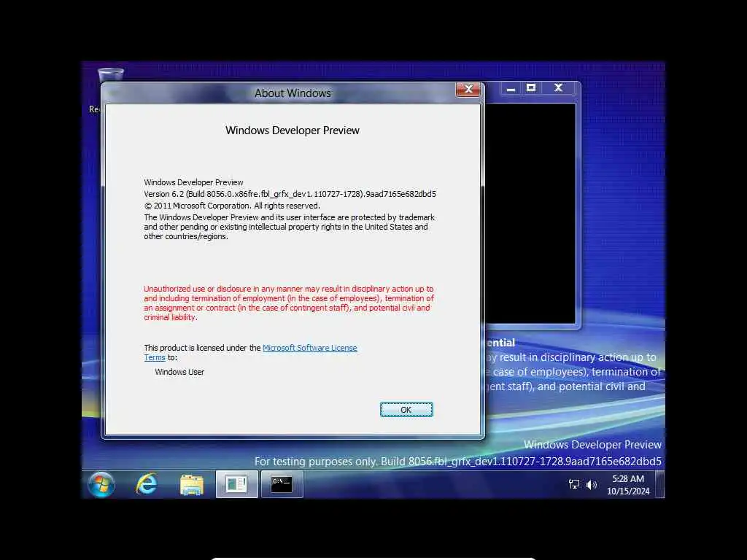Viewport: 747px width, 560px height.
Task: Minimize the background console window
Action: pyautogui.click(x=511, y=88)
